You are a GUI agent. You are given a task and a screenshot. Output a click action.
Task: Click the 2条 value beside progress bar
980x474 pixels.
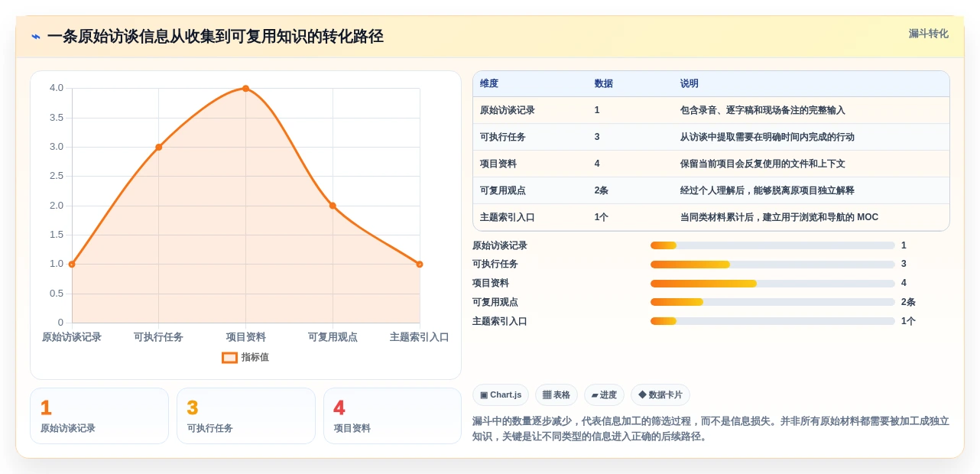(908, 302)
